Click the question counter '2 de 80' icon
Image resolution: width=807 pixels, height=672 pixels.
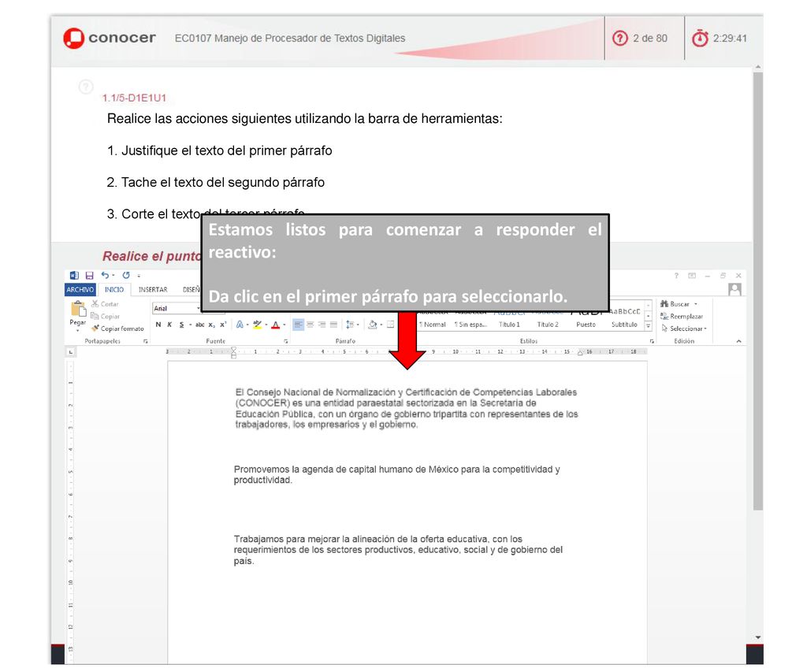tap(620, 38)
